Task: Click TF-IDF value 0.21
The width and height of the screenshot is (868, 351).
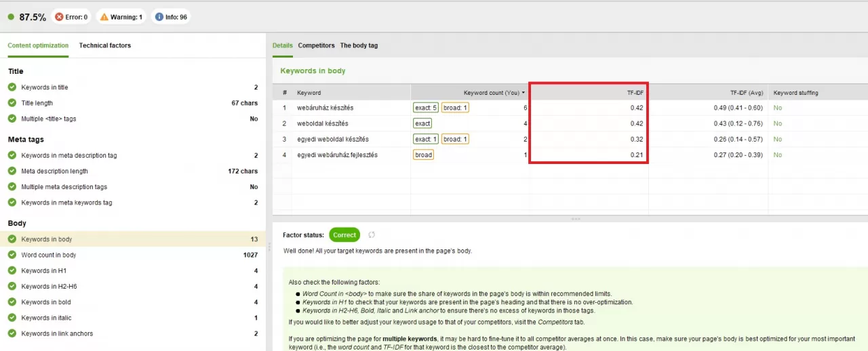Action: tap(636, 154)
